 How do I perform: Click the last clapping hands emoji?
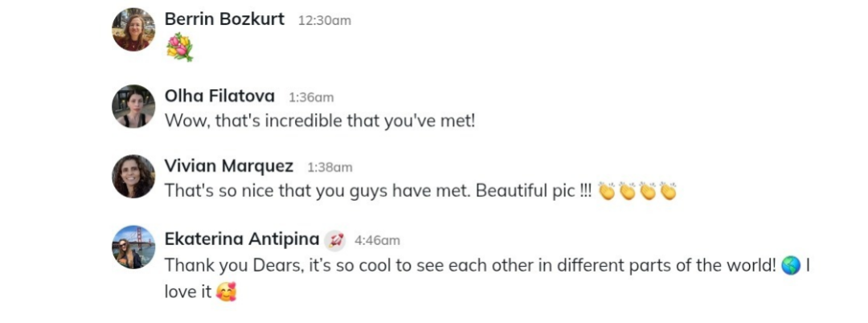click(x=668, y=192)
